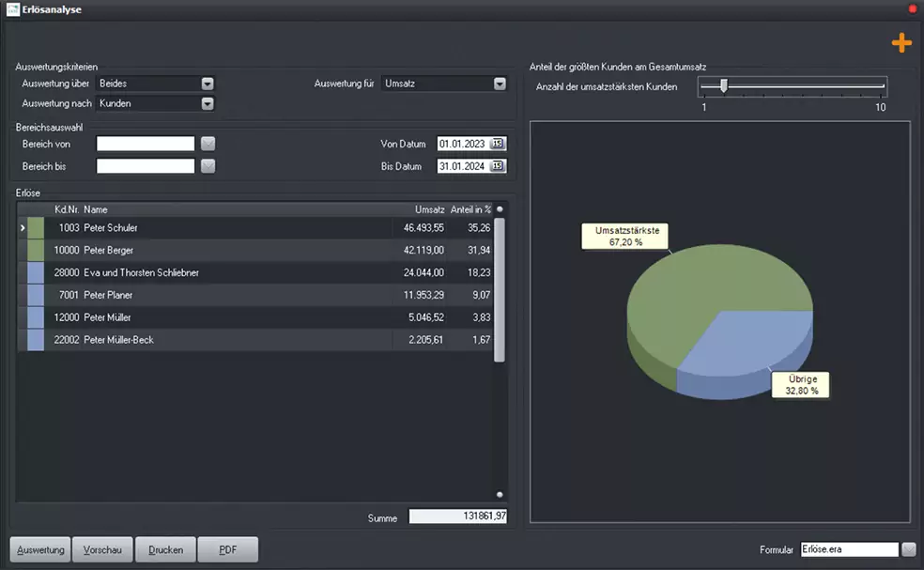Open the Bereich von dropdown arrow

[x=208, y=144]
